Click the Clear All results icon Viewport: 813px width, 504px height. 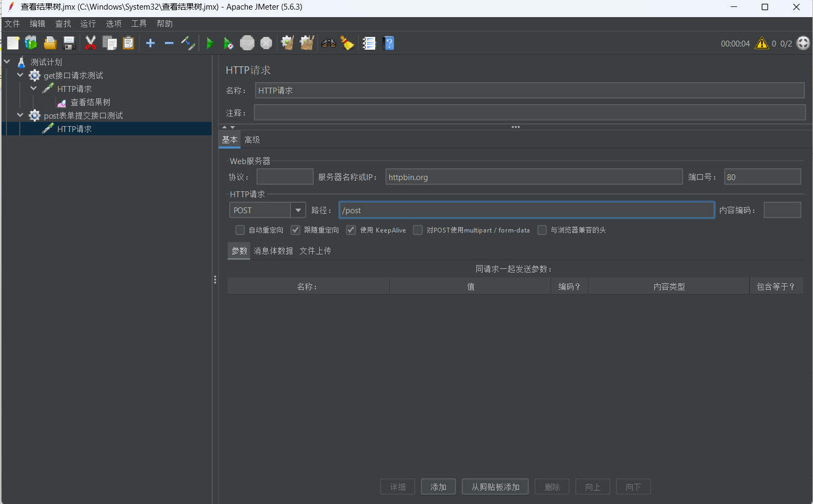[x=307, y=43]
